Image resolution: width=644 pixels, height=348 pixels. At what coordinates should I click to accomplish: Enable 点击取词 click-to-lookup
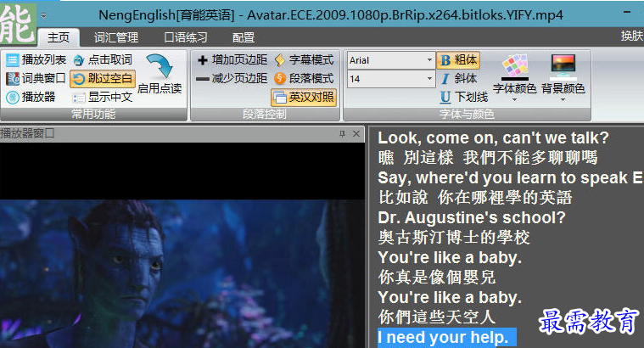pyautogui.click(x=103, y=60)
